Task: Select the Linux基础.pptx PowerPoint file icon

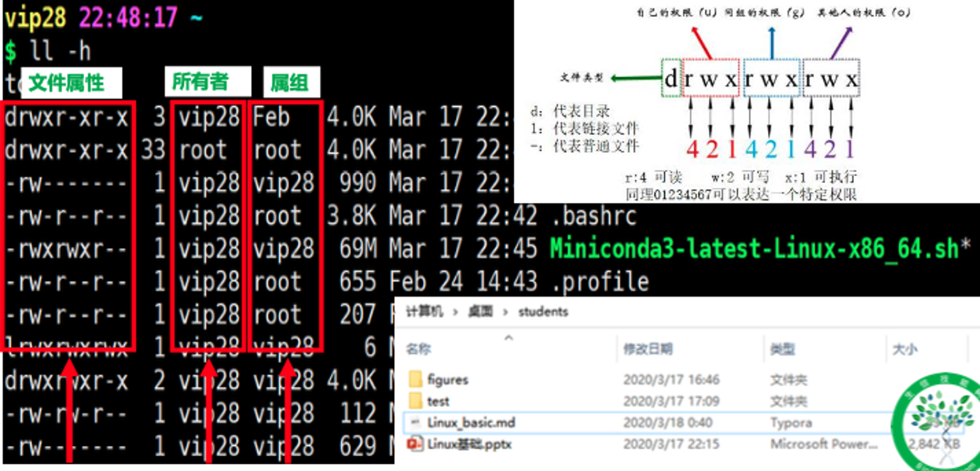Action: (x=416, y=444)
